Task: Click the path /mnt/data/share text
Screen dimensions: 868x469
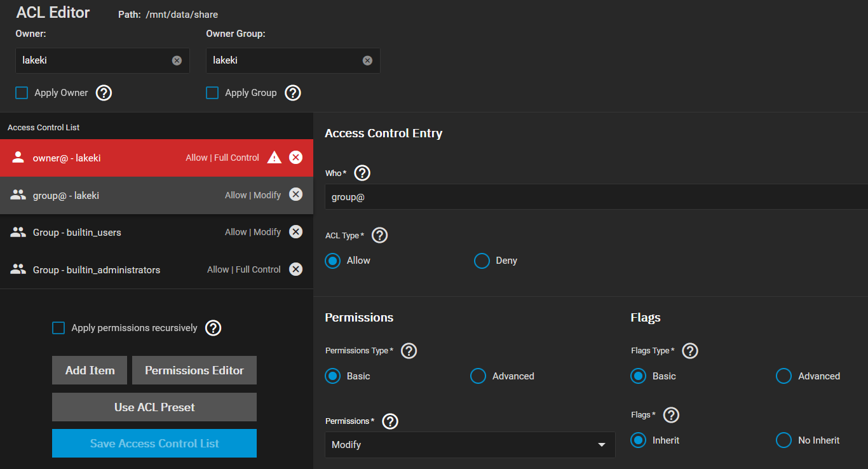Action: click(182, 14)
